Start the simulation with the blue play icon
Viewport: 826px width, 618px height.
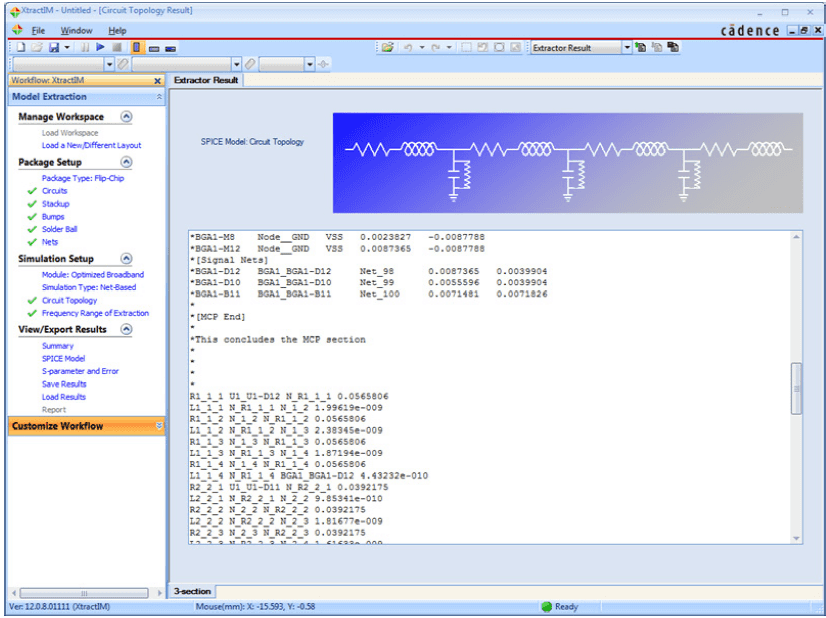100,47
